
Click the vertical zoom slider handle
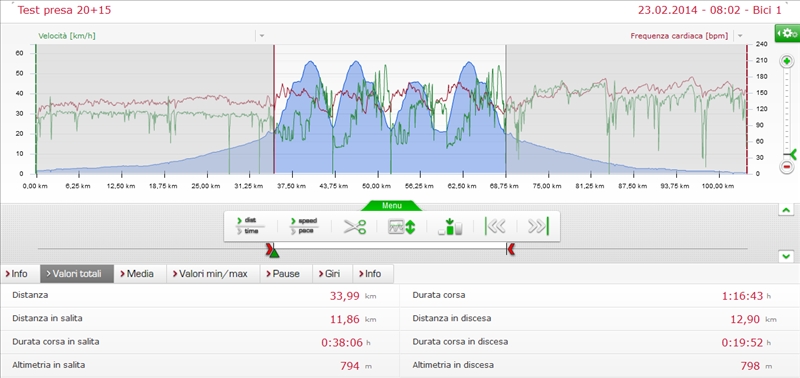pos(790,153)
